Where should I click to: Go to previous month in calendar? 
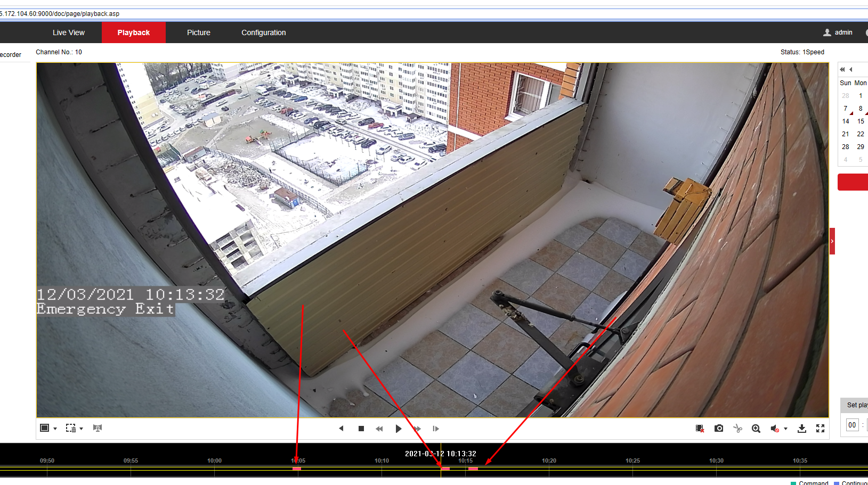tap(851, 69)
